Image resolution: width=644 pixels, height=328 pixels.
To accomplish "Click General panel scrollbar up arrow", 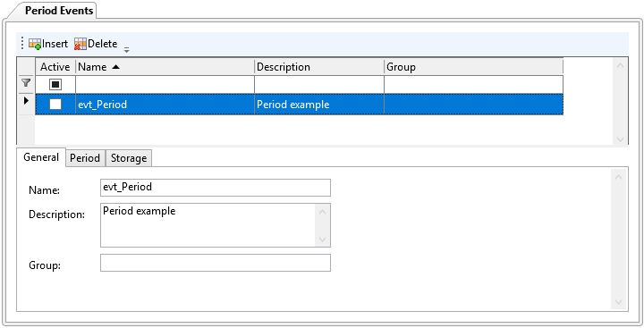I will tap(619, 177).
